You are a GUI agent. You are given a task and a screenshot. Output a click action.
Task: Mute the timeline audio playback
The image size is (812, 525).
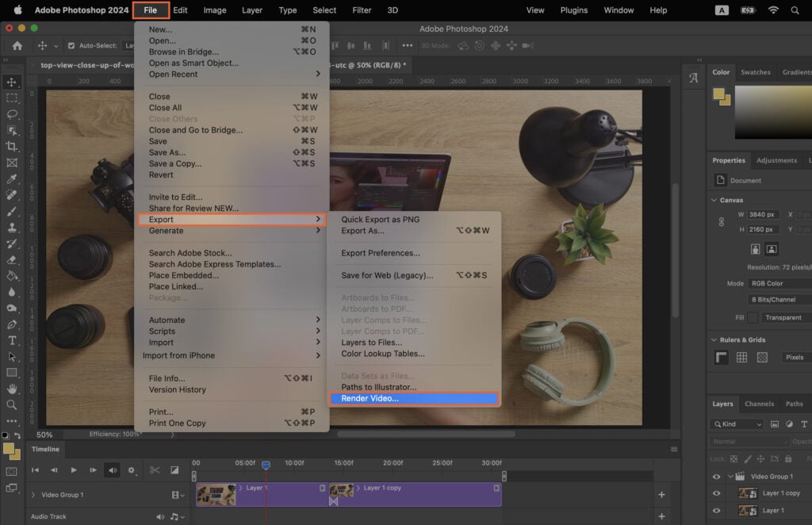tap(113, 470)
